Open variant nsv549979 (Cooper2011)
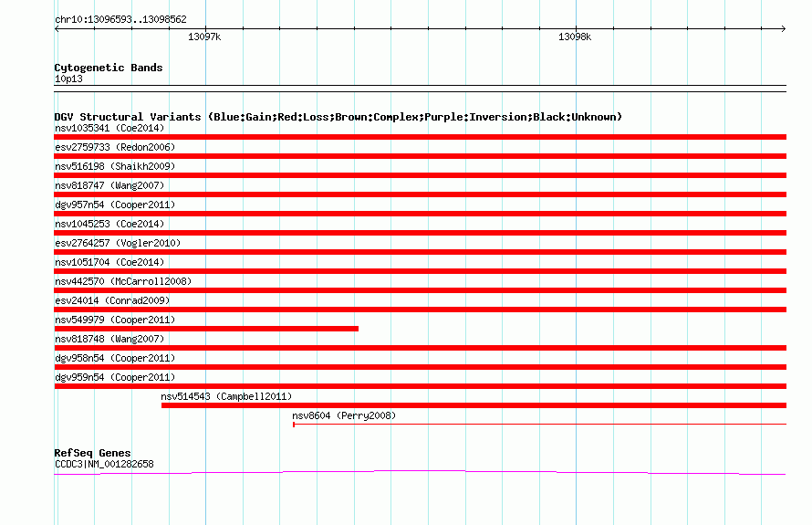812x525 pixels. (x=115, y=320)
